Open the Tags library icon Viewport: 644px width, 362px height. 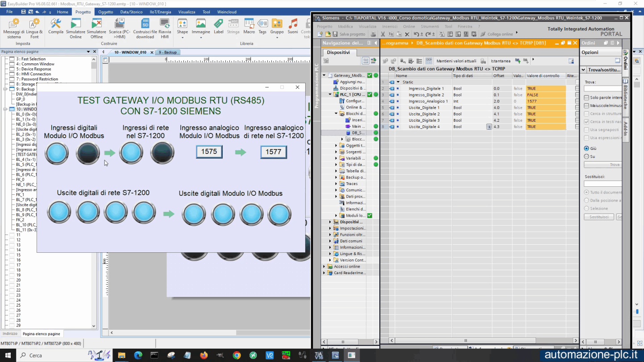(x=262, y=26)
